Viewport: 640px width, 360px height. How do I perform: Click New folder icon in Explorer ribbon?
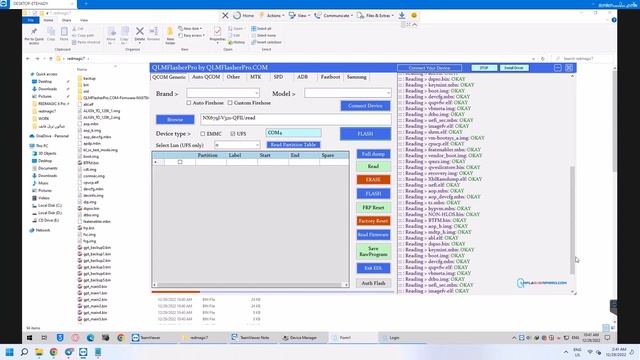pyautogui.click(x=170, y=36)
